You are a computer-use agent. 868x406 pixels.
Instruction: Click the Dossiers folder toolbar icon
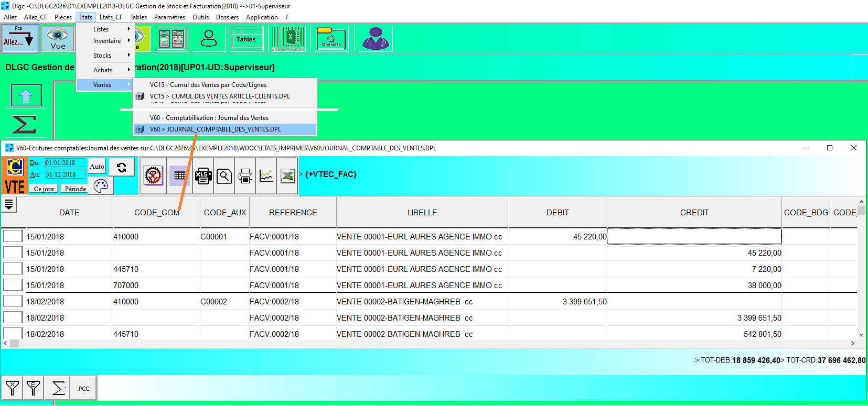(x=331, y=39)
